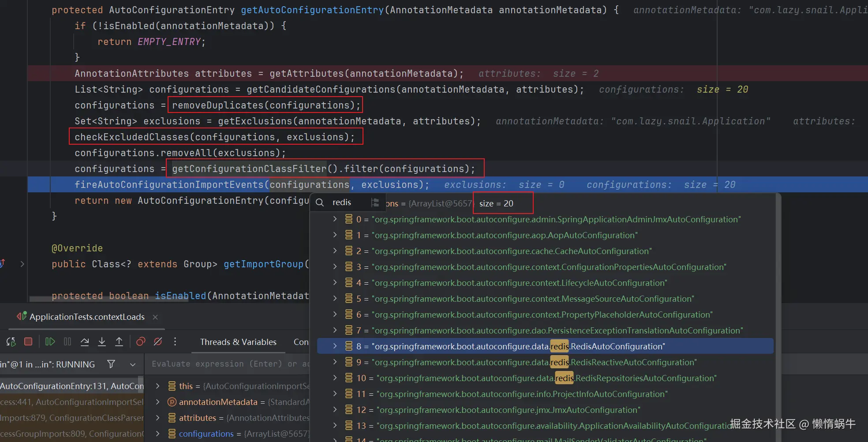Select the ApplicationTests.contextLoads debug tab
Screen dimensions: 868x442
(87, 317)
